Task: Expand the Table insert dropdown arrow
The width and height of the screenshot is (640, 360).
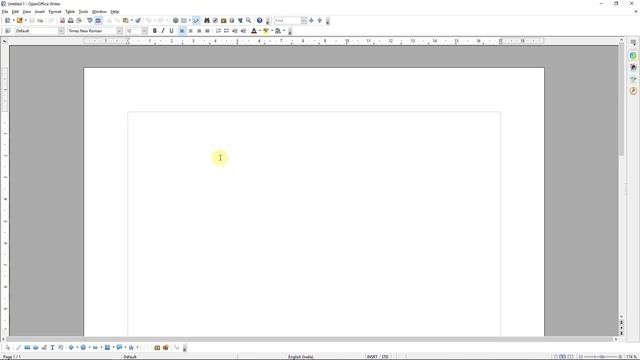Action: (x=189, y=20)
